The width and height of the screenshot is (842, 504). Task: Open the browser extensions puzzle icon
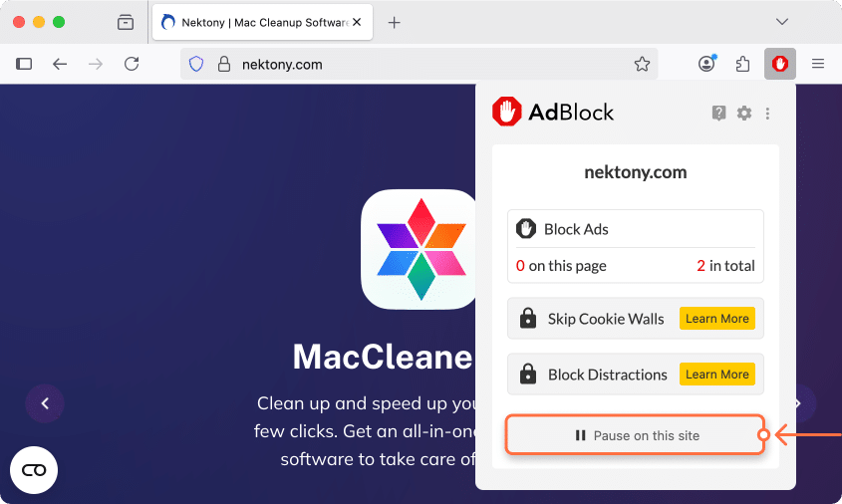click(742, 64)
